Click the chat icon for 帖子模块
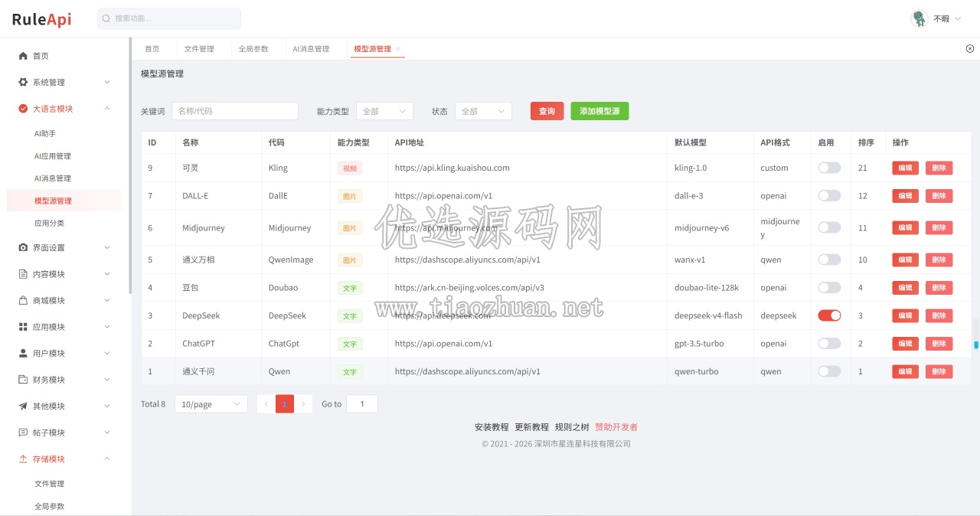980x516 pixels. click(x=23, y=433)
